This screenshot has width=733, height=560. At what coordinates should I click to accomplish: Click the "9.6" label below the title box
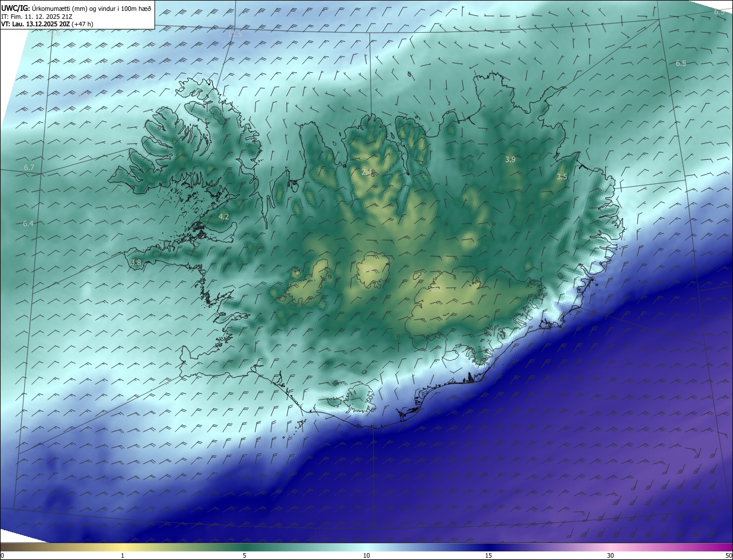coord(55,33)
